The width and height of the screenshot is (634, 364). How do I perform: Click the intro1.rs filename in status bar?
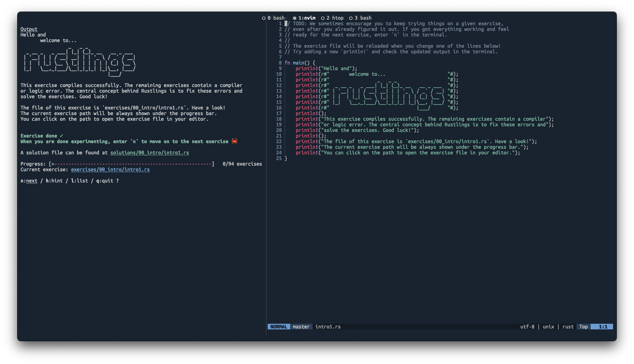pyautogui.click(x=327, y=326)
